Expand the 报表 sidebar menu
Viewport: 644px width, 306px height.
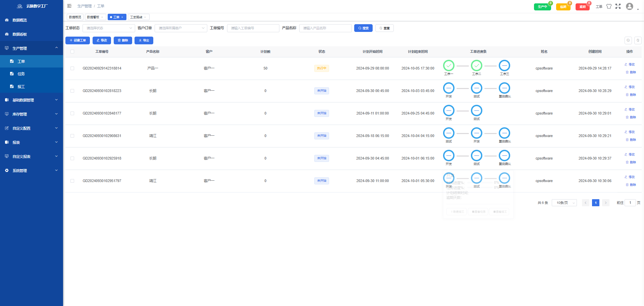(x=32, y=142)
